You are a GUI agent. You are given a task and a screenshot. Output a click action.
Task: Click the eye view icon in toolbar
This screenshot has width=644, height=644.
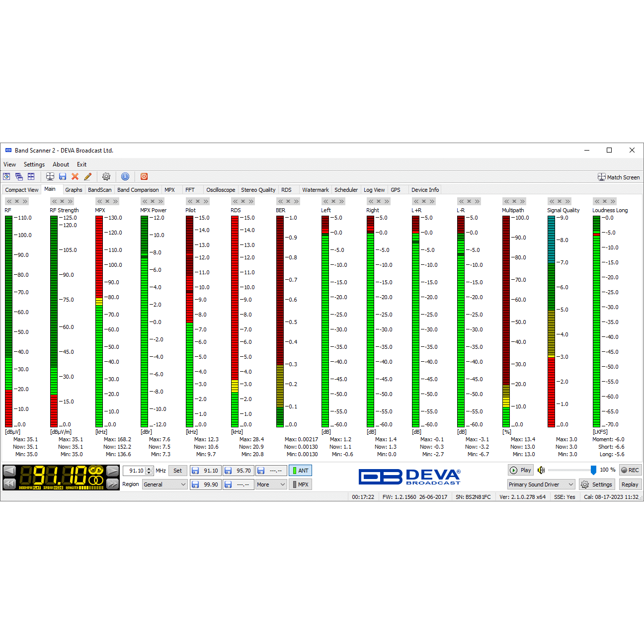point(6,176)
